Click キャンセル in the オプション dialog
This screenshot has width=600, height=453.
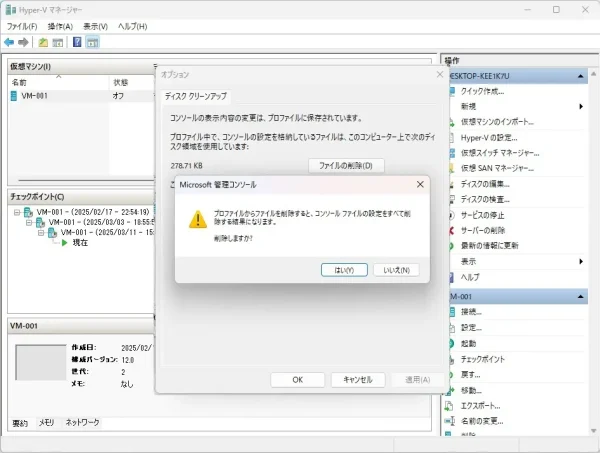358,380
